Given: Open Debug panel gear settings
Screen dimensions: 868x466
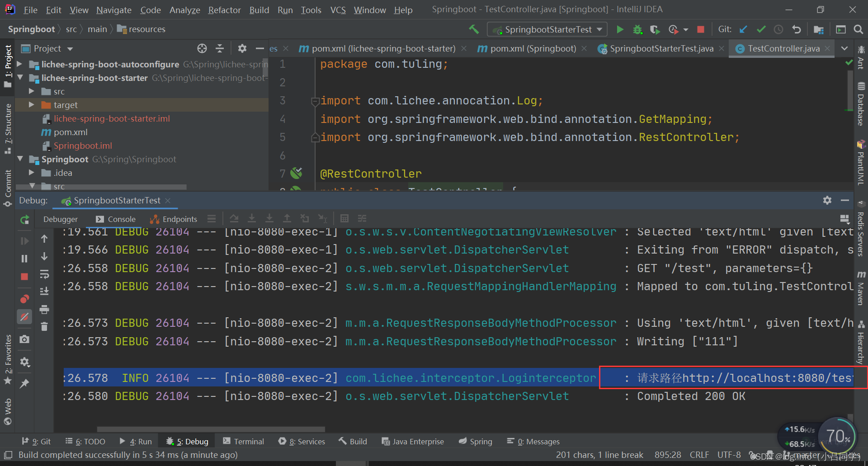Looking at the screenshot, I should click(827, 200).
